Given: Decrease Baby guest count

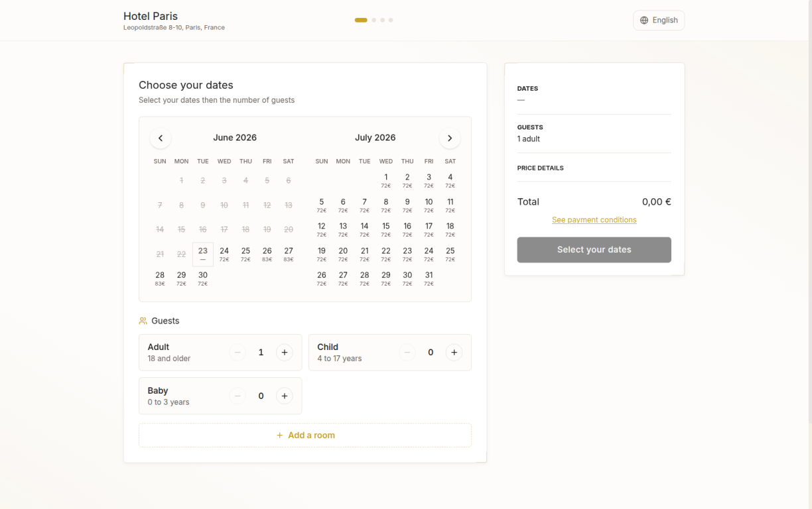Looking at the screenshot, I should tap(237, 396).
